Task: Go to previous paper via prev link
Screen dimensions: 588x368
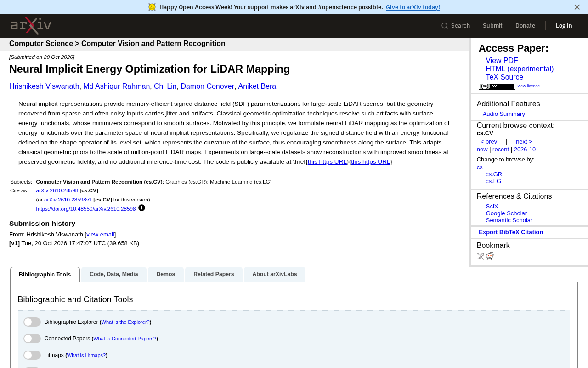Action: click(489, 142)
